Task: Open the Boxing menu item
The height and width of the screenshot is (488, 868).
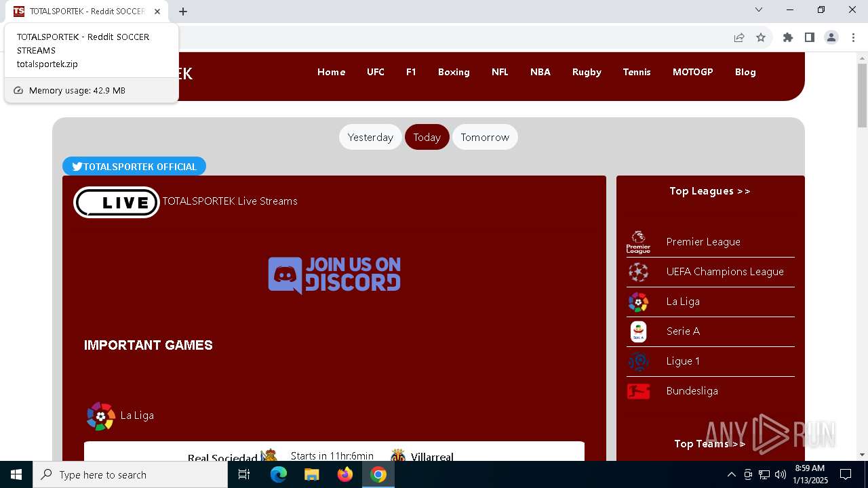Action: 454,72
